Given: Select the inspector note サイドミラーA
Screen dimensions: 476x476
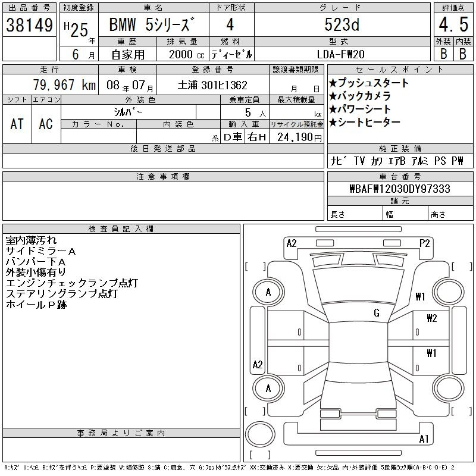Looking at the screenshot, I should point(40,251).
